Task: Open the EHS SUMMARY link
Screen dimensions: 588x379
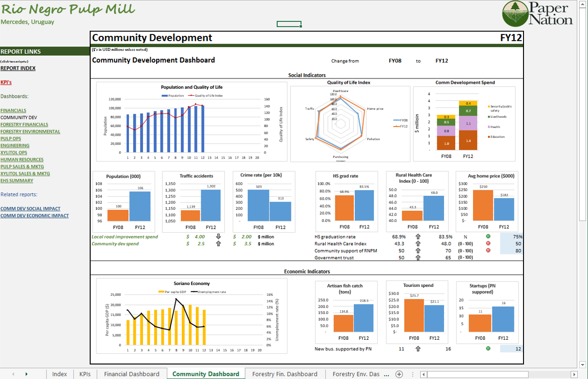Action: pyautogui.click(x=17, y=180)
